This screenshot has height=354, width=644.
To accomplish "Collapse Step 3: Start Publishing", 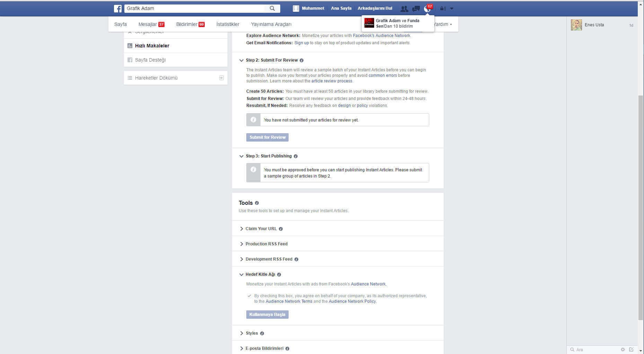I will click(241, 156).
